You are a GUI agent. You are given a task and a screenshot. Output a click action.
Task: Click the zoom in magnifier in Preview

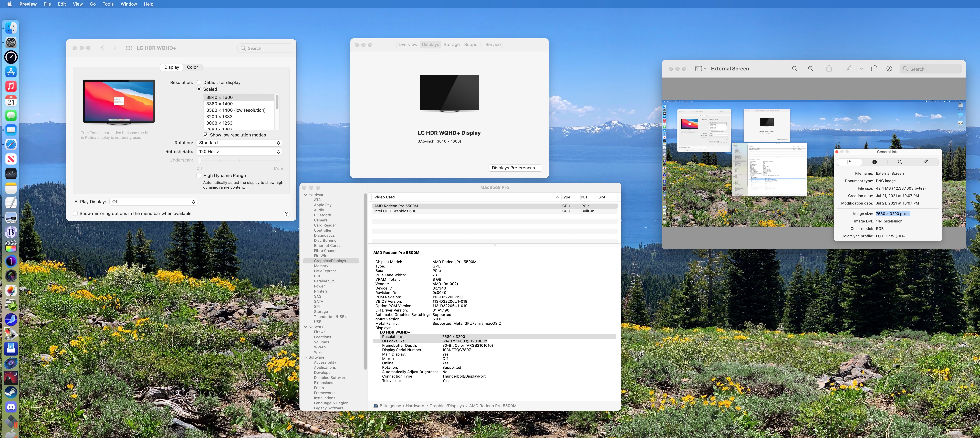[810, 69]
